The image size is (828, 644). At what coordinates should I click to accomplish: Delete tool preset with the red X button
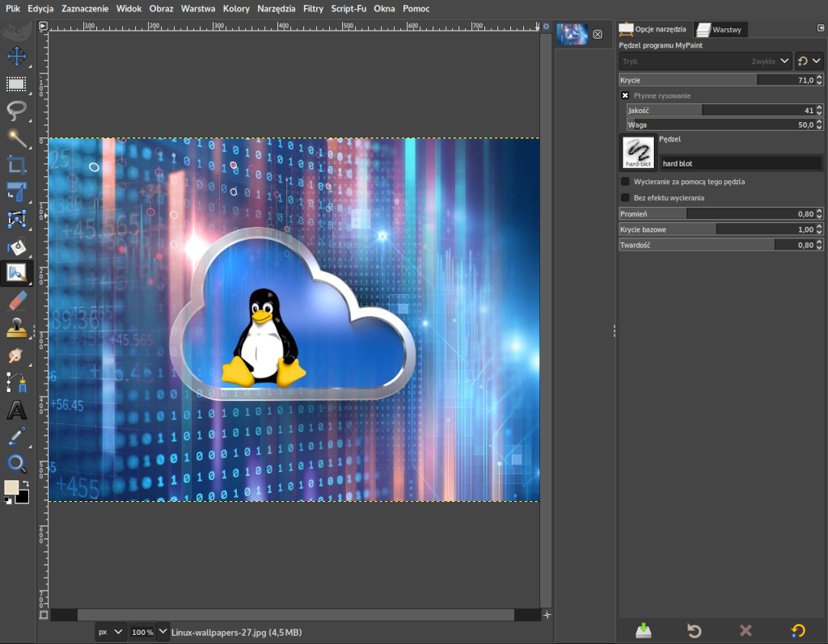click(x=745, y=630)
